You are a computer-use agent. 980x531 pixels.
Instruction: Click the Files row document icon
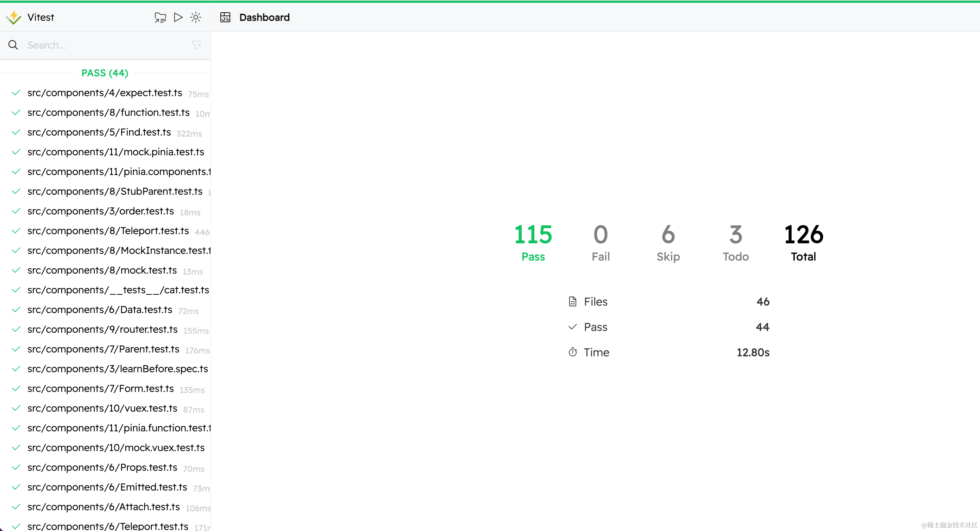pyautogui.click(x=573, y=302)
